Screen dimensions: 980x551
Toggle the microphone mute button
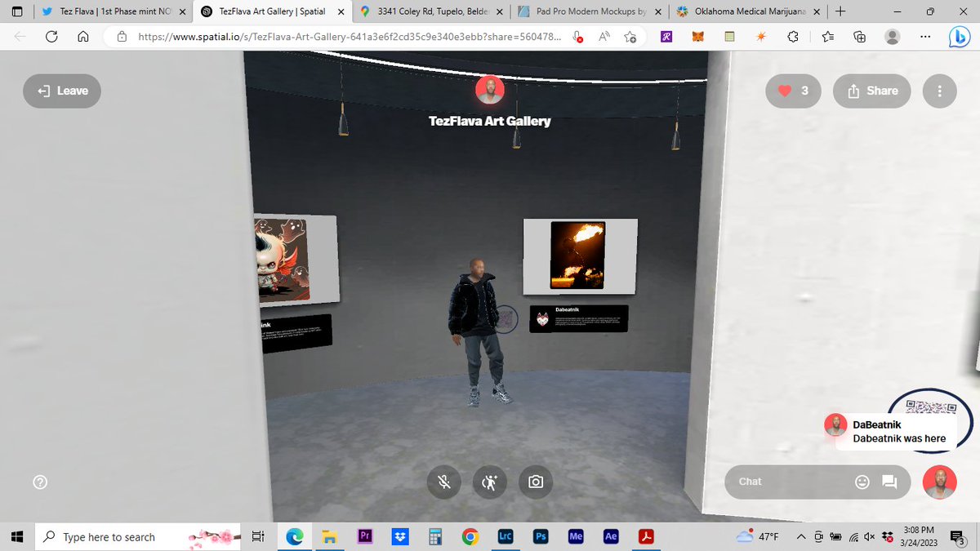pos(443,482)
